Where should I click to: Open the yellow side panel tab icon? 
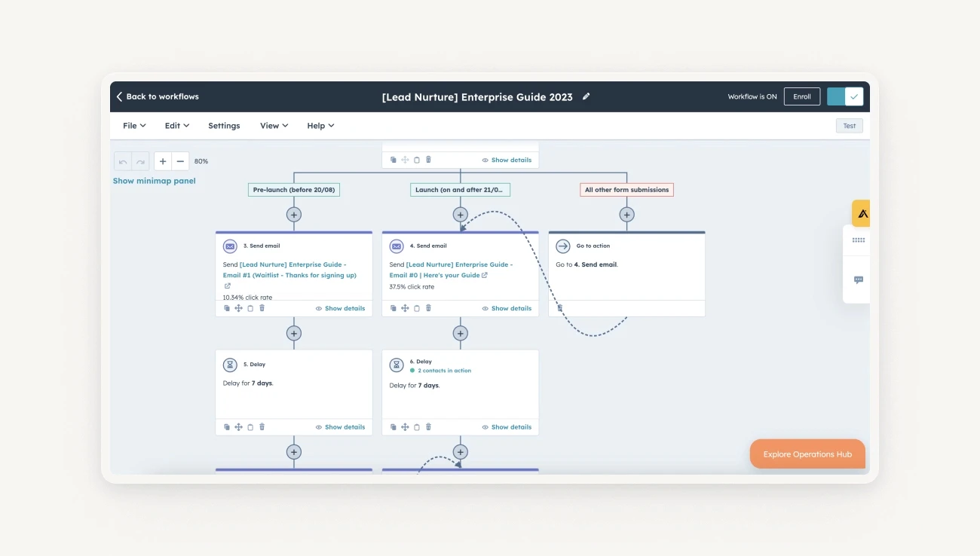coord(861,213)
